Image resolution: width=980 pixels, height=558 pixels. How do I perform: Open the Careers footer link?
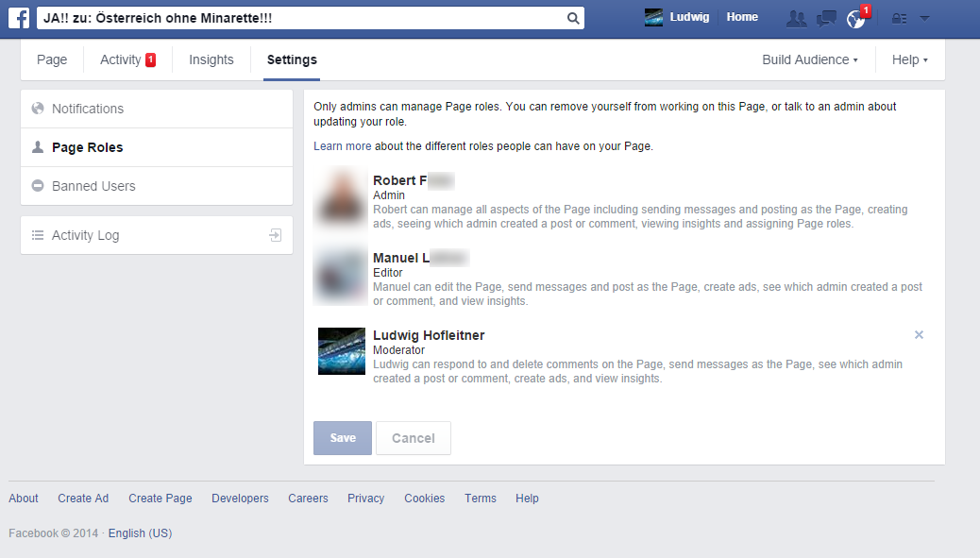click(x=308, y=499)
